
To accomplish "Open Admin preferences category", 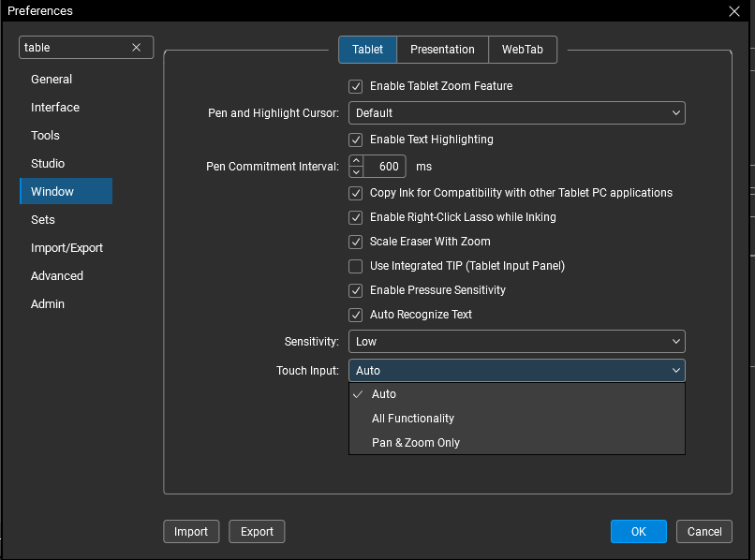I will coord(66,303).
